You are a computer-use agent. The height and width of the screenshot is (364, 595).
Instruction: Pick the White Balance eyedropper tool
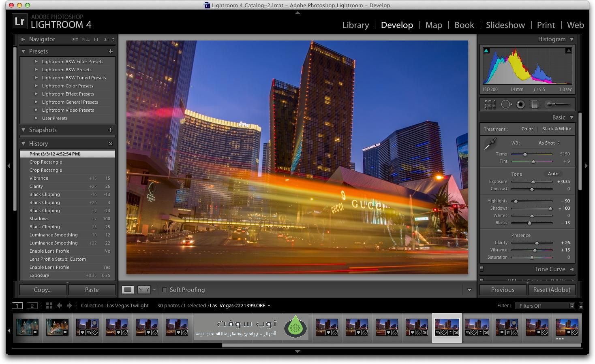click(x=490, y=143)
